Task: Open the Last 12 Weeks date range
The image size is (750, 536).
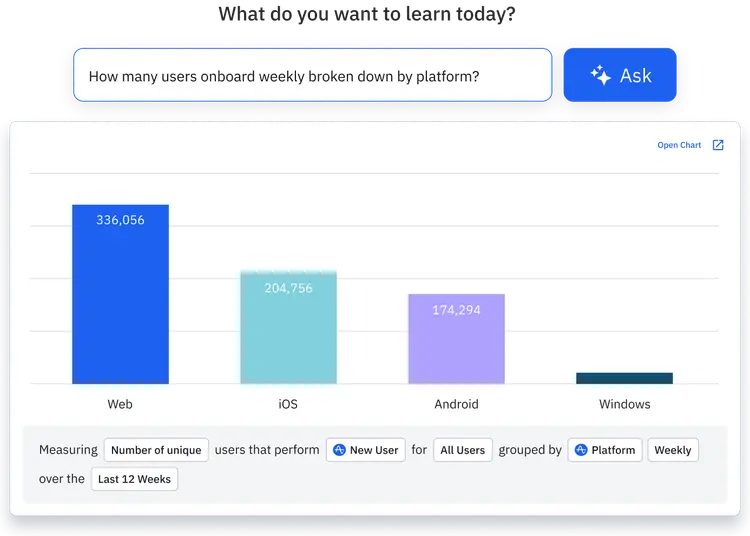Action: coord(134,479)
